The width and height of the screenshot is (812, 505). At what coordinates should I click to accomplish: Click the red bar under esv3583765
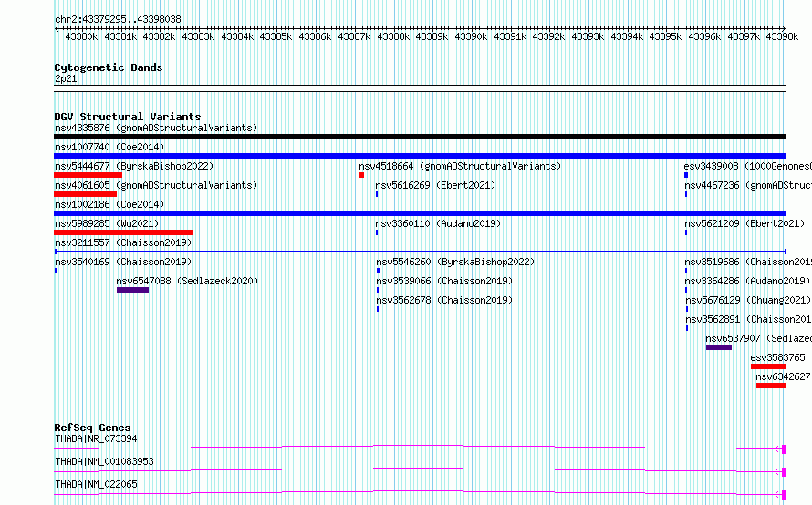pos(768,366)
